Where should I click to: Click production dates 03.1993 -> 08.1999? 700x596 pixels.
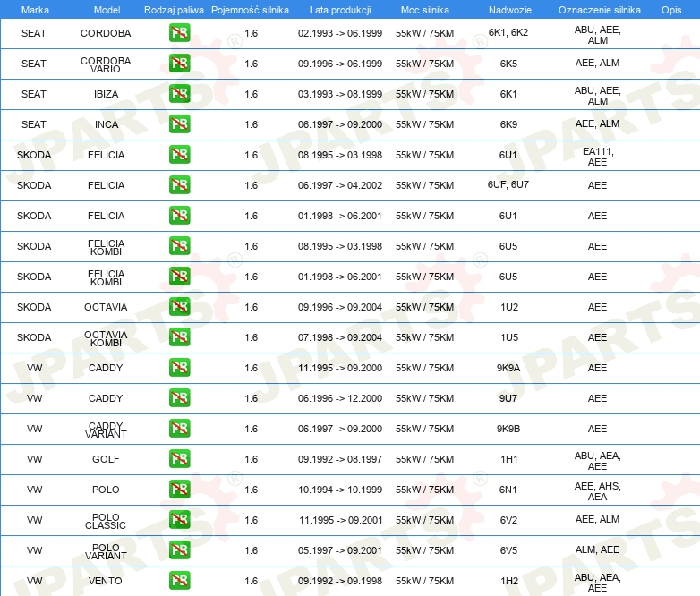tap(340, 94)
